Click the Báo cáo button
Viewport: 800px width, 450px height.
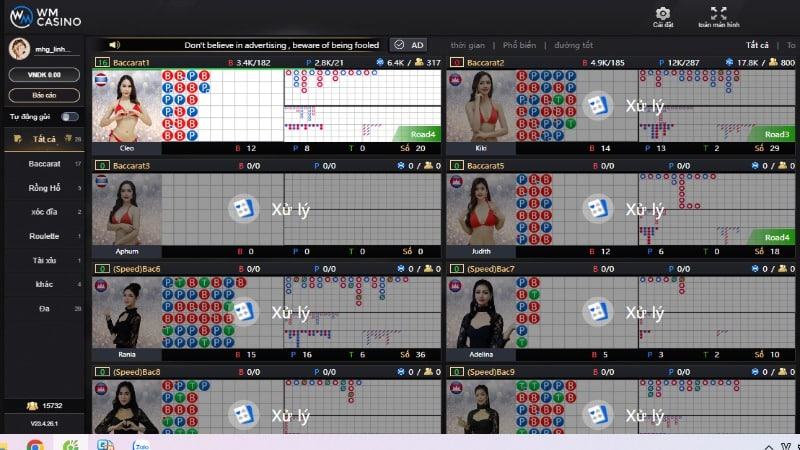(x=43, y=95)
